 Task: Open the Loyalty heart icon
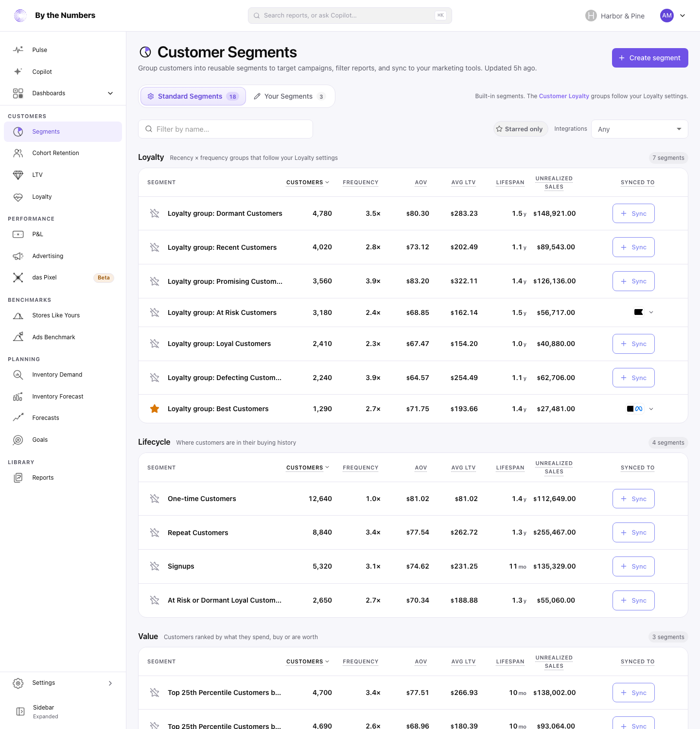point(18,197)
